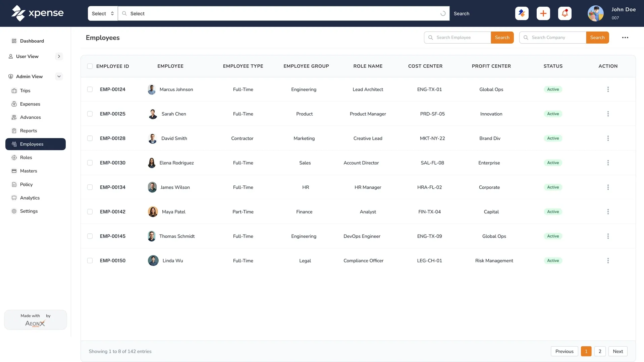Open Trips in the sidebar
644x362 pixels.
36,90
